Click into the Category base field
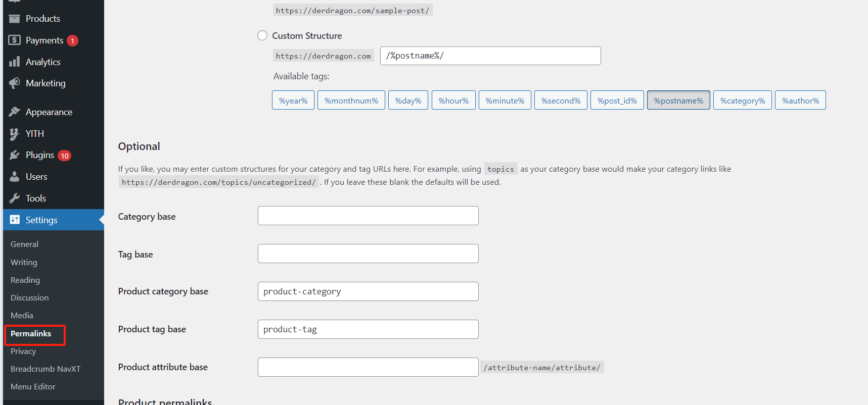 click(x=368, y=216)
